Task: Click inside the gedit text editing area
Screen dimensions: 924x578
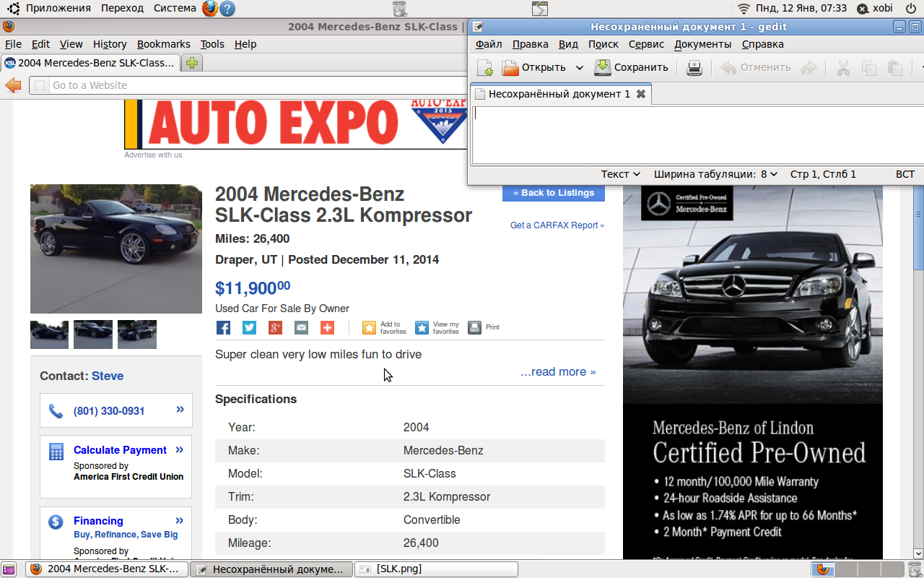Action: click(x=697, y=134)
